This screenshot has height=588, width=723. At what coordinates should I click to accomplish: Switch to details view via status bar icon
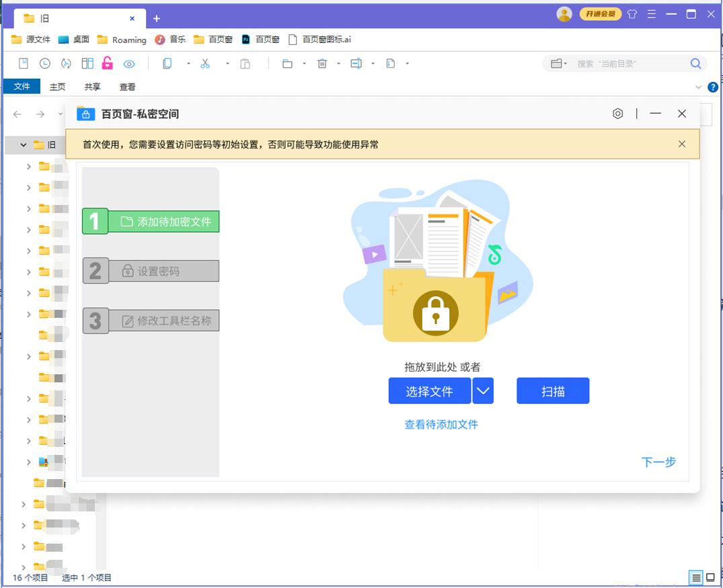(x=697, y=577)
